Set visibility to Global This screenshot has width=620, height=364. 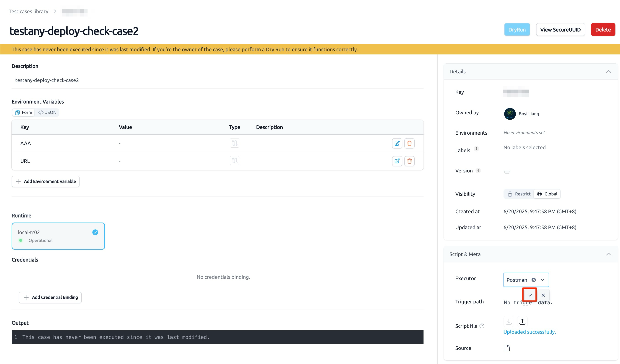(547, 194)
